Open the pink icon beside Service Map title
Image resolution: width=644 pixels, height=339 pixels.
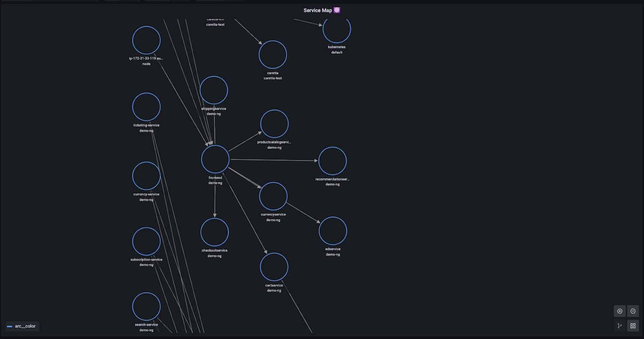(337, 10)
